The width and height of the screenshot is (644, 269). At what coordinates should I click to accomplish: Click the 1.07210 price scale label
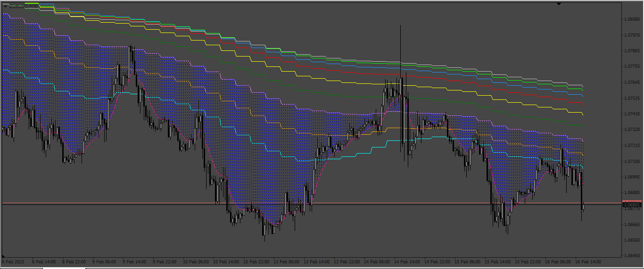click(632, 146)
